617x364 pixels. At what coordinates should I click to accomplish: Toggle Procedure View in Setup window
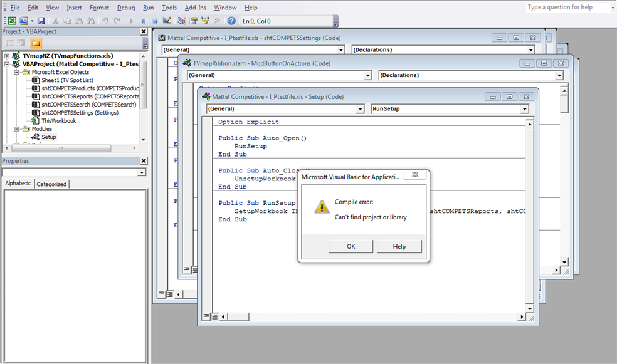pos(206,316)
